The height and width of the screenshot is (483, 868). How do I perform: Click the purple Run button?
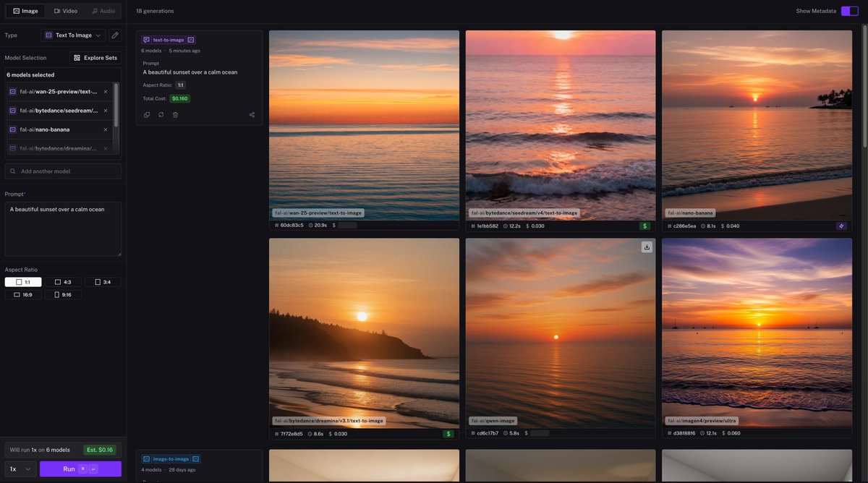pyautogui.click(x=80, y=469)
